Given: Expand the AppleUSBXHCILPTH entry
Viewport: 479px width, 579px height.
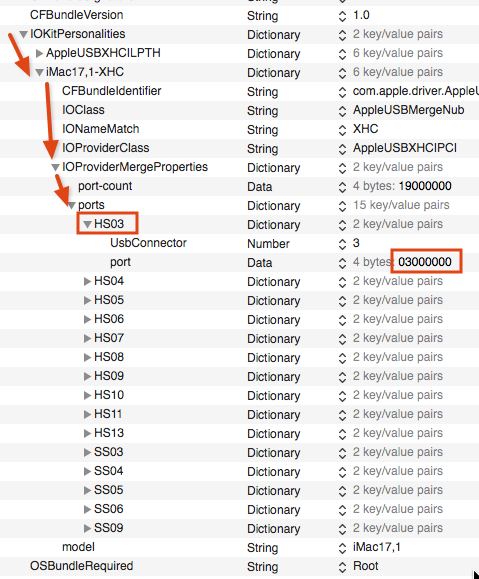Looking at the screenshot, I should click(40, 54).
